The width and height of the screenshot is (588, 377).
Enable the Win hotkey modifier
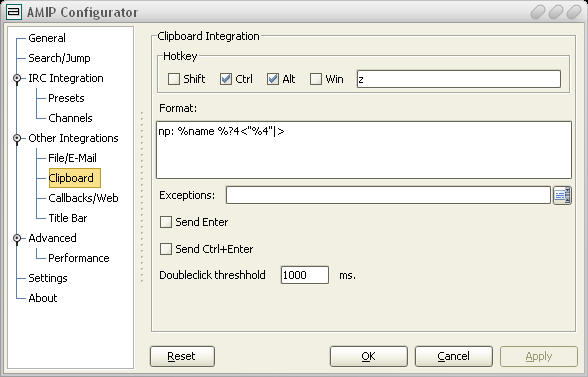(x=316, y=79)
